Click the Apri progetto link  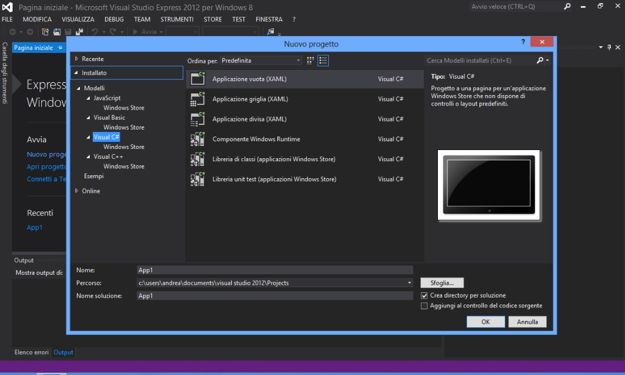[x=46, y=167]
